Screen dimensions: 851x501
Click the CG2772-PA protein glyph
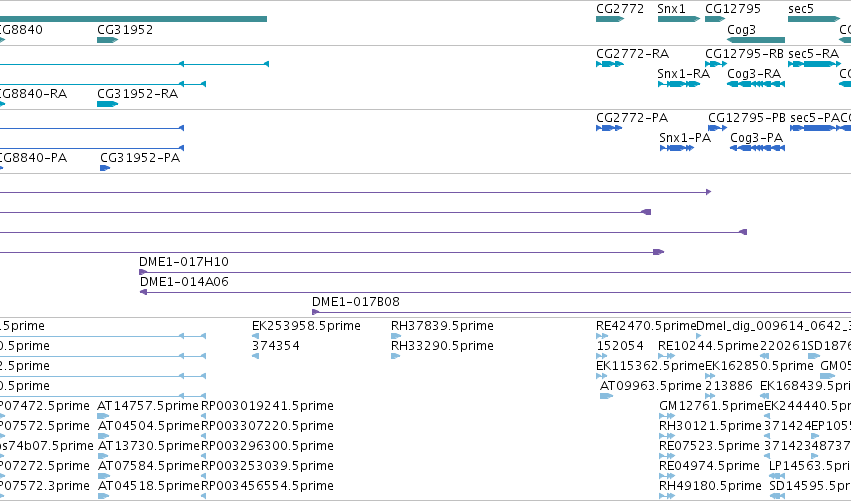(x=609, y=128)
